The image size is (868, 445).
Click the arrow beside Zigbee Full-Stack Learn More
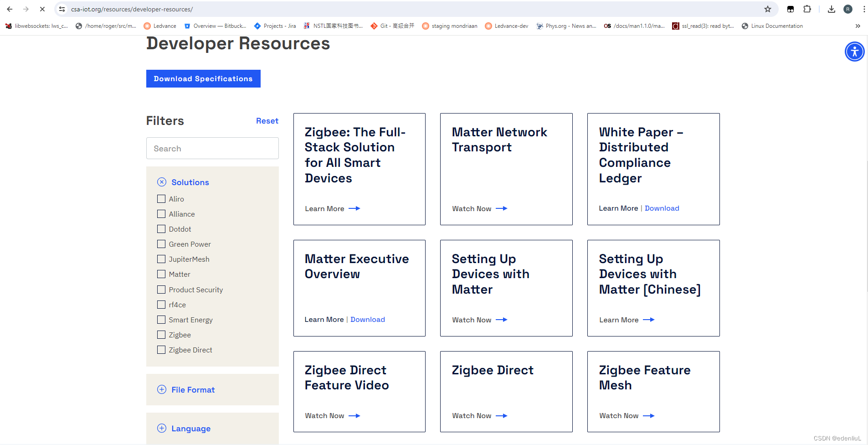354,208
